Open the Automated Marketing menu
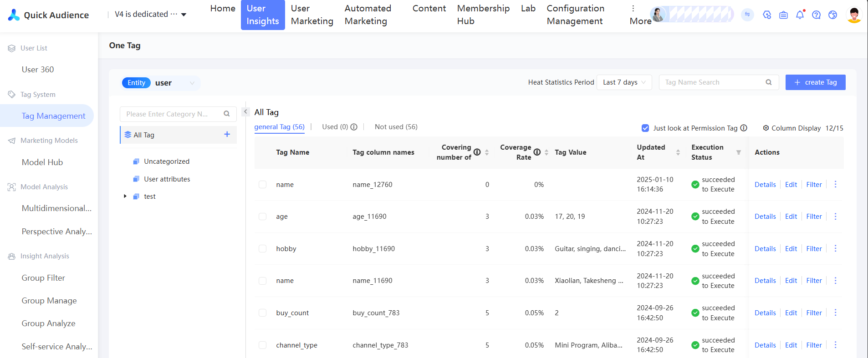The height and width of the screenshot is (358, 868). coord(368,15)
